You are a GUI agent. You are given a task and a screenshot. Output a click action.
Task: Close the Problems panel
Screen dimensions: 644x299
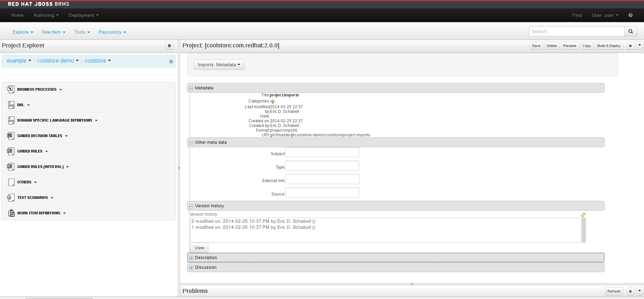[630, 291]
